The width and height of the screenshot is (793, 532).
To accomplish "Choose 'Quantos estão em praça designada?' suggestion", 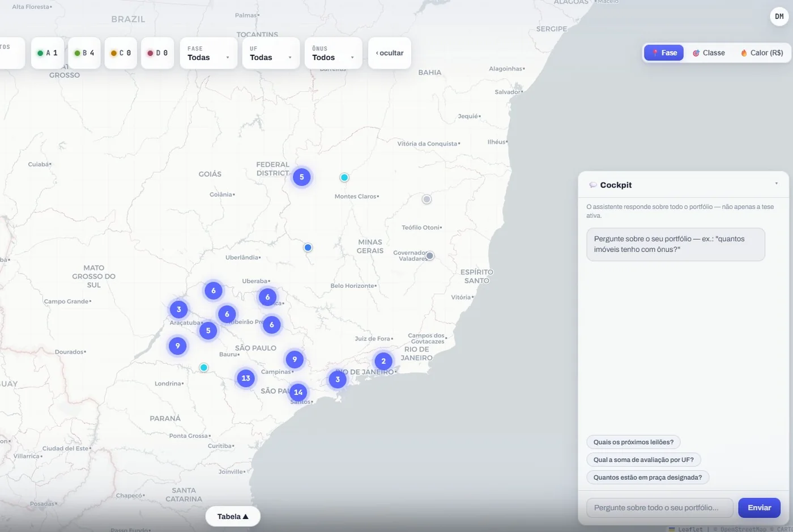I will coord(647,477).
